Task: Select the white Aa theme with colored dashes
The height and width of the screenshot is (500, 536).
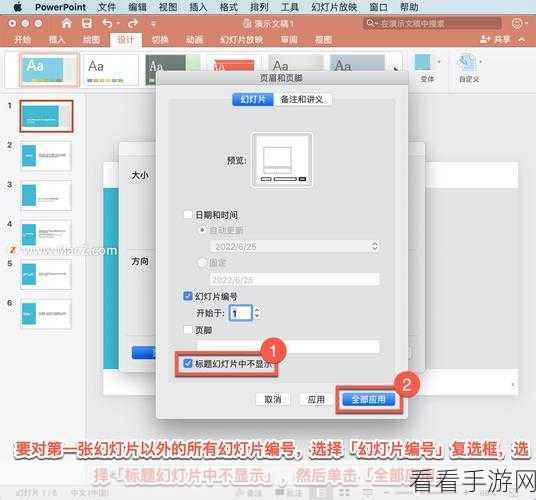Action: pos(110,70)
